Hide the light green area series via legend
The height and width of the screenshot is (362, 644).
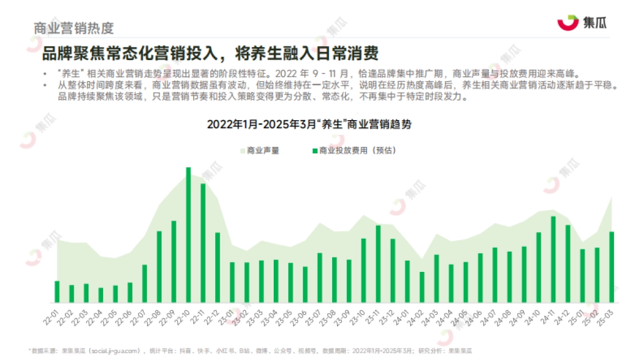tap(243, 151)
